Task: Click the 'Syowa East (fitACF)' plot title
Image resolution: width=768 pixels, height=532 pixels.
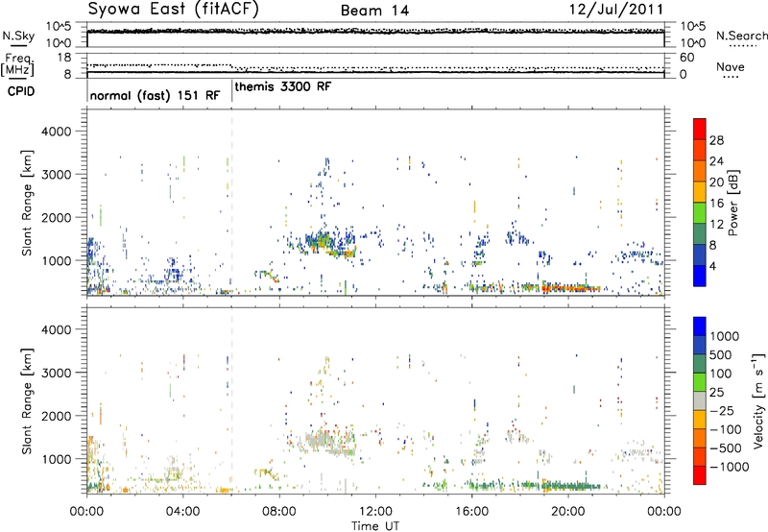Action: point(173,9)
